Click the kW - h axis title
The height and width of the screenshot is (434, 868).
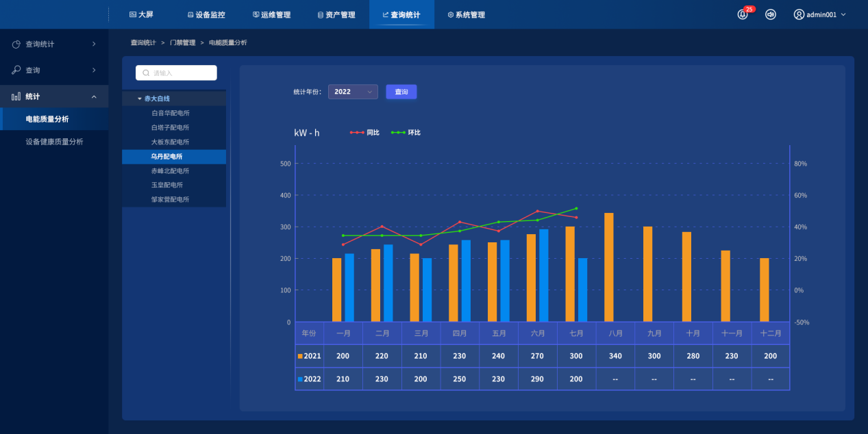coord(307,133)
